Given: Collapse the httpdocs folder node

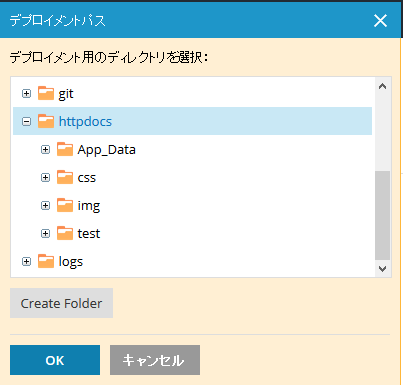Looking at the screenshot, I should click(26, 122).
